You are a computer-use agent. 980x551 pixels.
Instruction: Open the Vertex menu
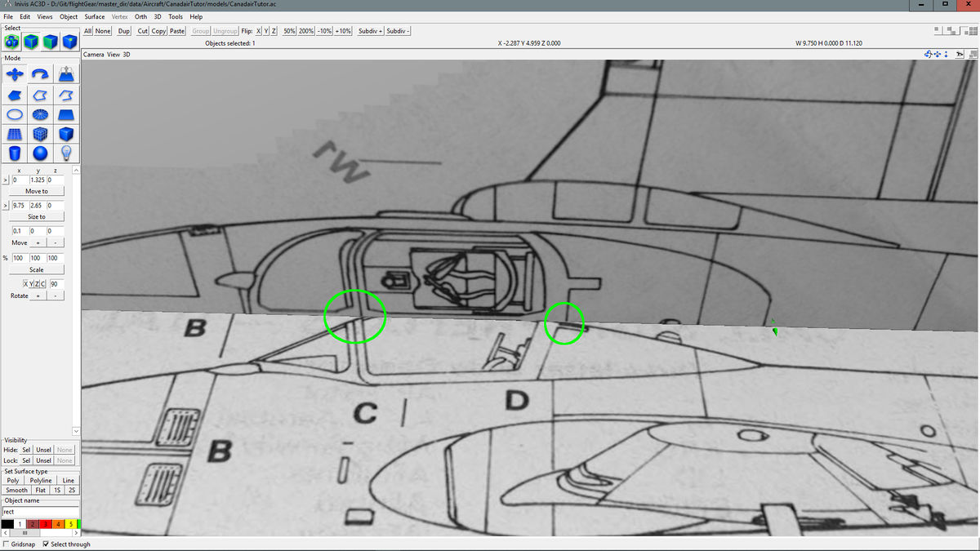119,16
